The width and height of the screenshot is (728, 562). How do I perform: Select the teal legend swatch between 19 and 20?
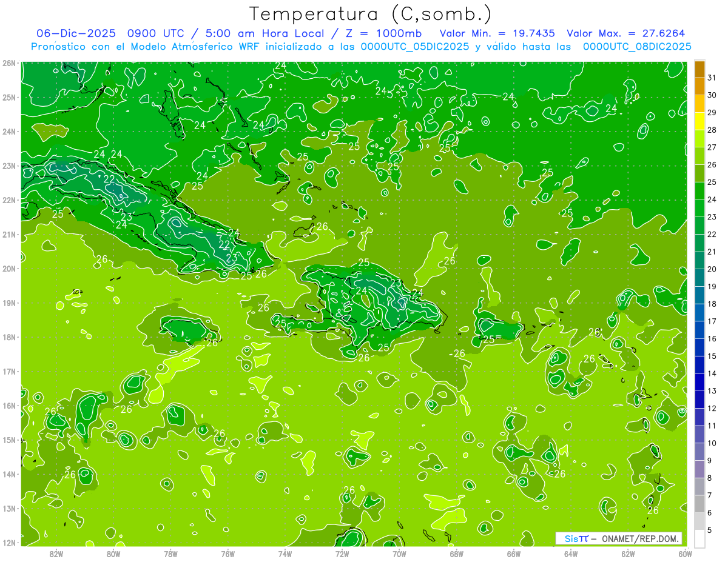pyautogui.click(x=699, y=278)
